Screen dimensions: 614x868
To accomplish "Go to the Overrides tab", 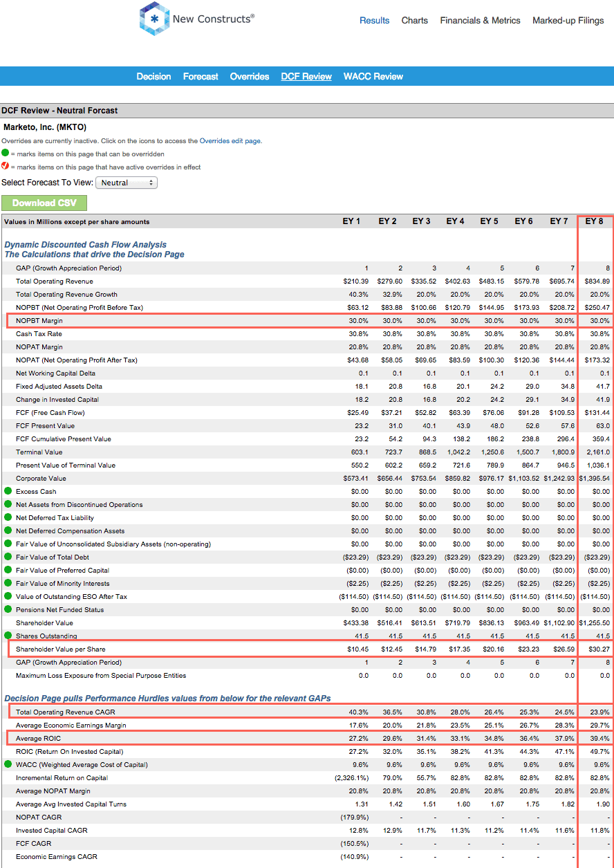I will pyautogui.click(x=250, y=77).
